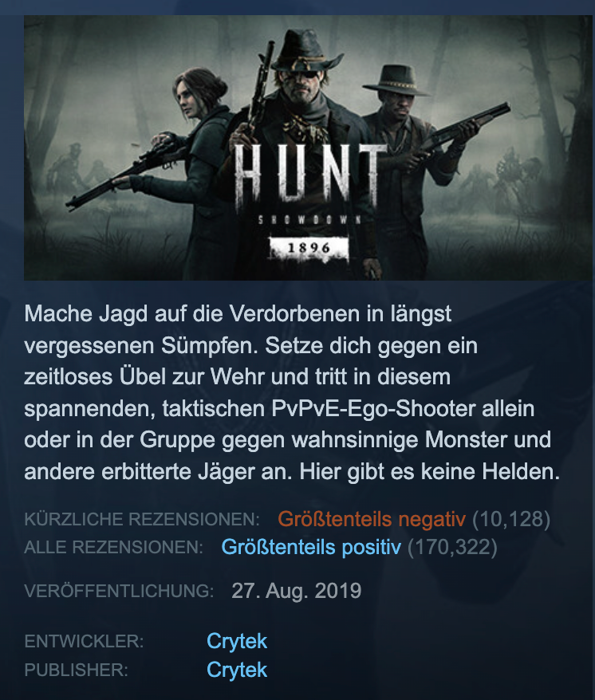595x700 pixels.
Task: Click the SHOWDOWN subtitle text in the logo
Action: (309, 219)
